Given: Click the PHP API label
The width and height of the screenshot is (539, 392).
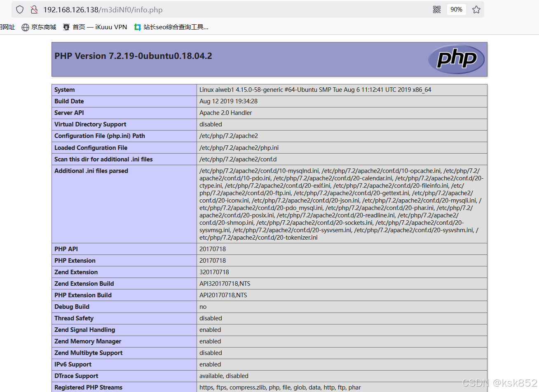Looking at the screenshot, I should 66,249.
